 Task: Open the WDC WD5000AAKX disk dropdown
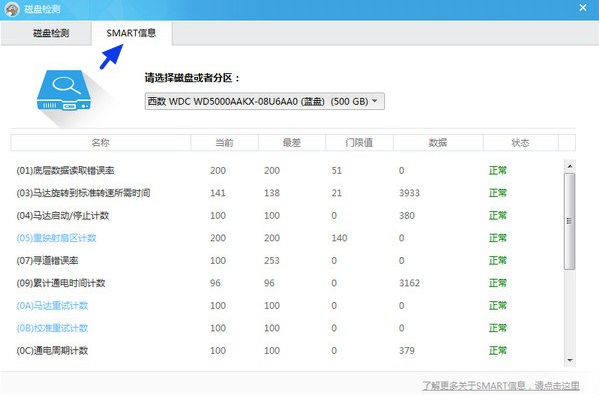point(264,102)
